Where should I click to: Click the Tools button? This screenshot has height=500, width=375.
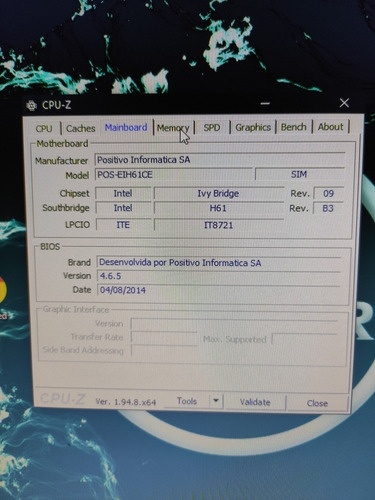187,401
